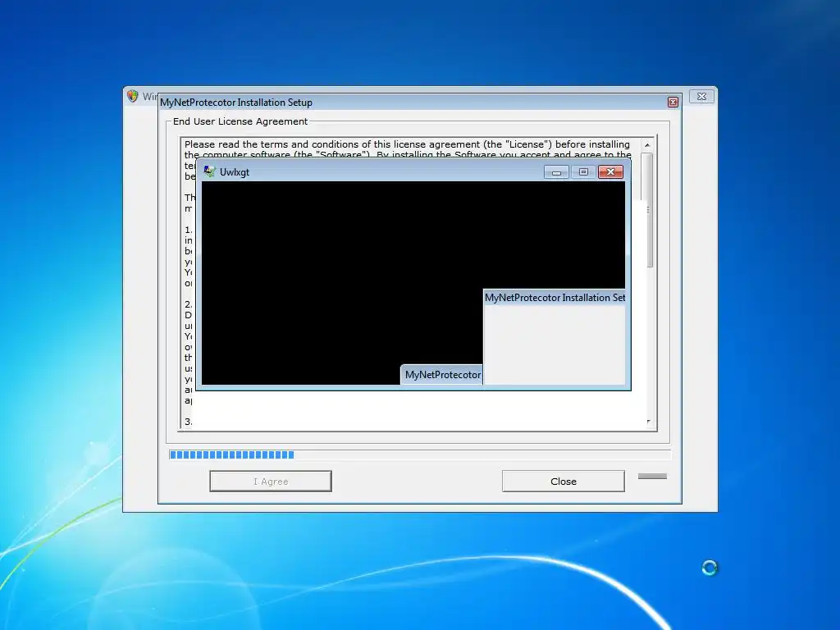Click the small MyNetProtecotor label inside Uwlxgt

click(x=442, y=375)
